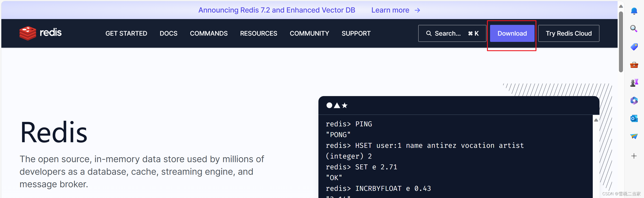Open the Redis 7.2 announcement link

(277, 10)
